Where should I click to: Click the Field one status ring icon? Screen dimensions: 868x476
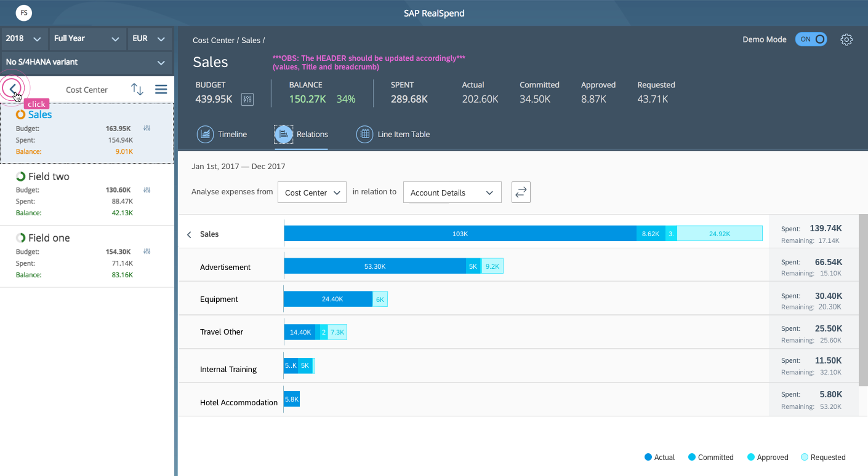pyautogui.click(x=20, y=238)
